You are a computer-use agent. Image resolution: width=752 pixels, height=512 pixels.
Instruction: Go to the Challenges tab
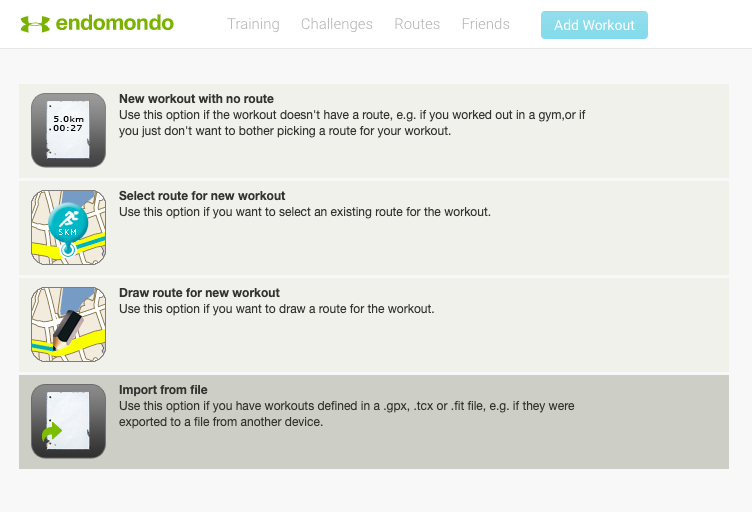(336, 24)
